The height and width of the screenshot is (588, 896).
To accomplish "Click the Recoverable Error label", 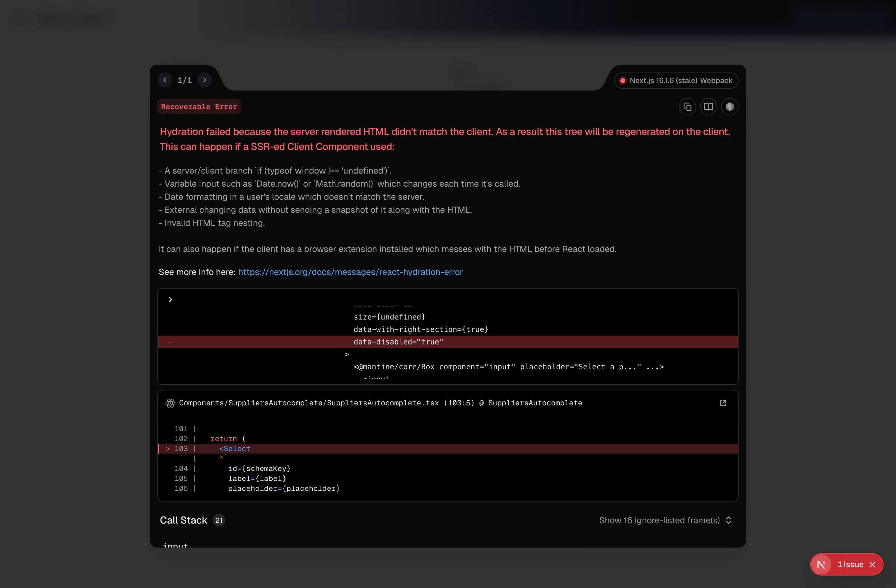I will (x=199, y=107).
